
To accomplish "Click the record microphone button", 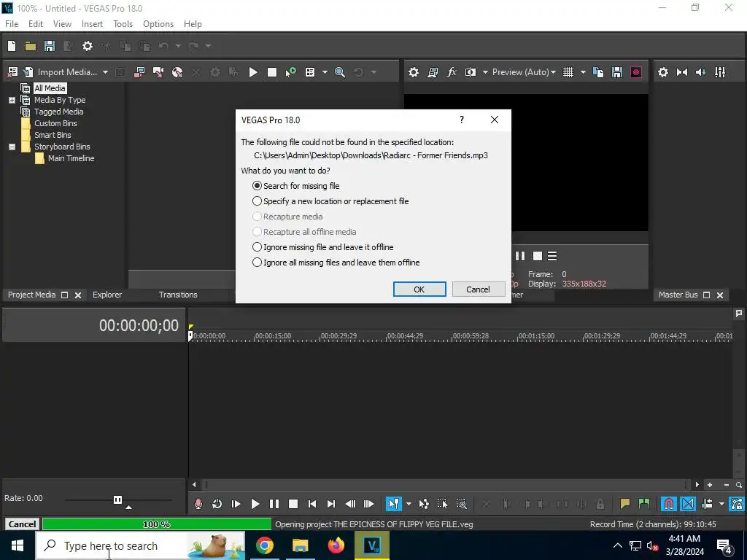I will [198, 504].
